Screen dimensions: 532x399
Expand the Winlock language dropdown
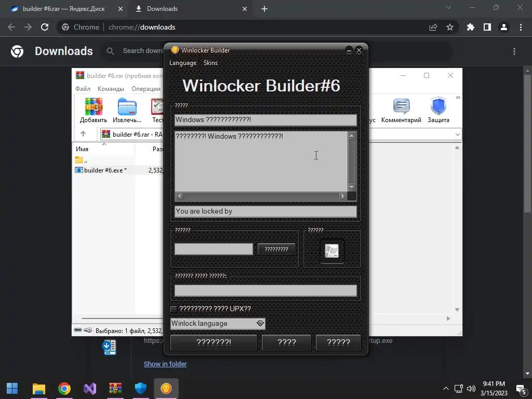tap(260, 323)
